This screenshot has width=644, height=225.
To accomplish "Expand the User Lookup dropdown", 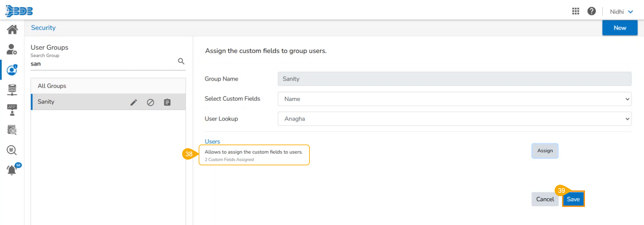I will (x=454, y=119).
